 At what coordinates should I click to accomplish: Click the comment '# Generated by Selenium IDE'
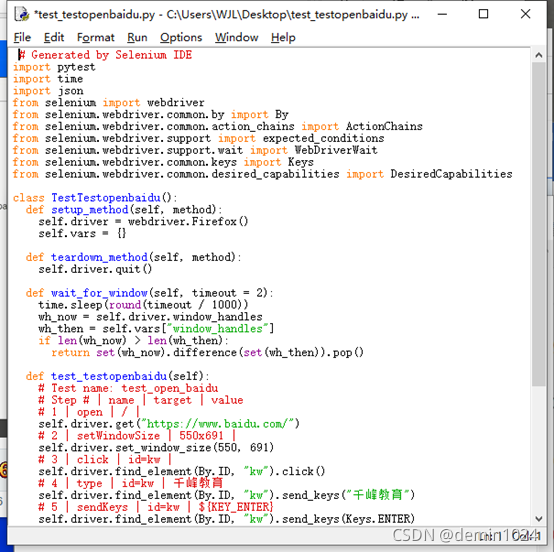(x=105, y=55)
